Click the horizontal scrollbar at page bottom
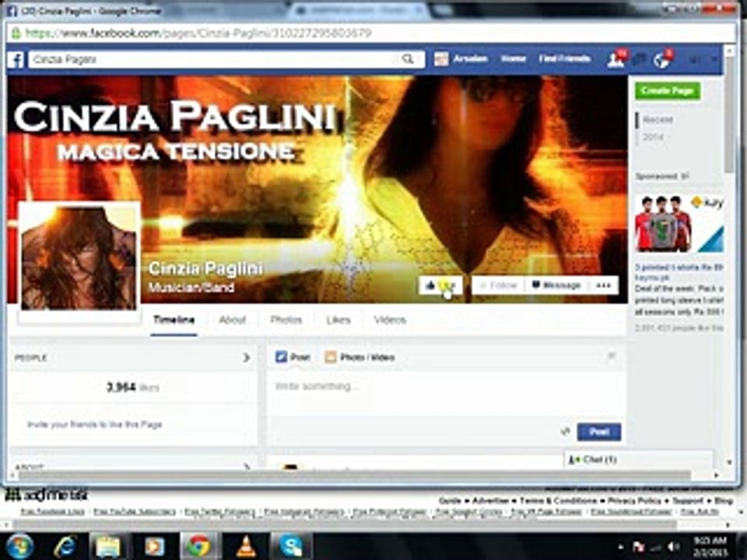 pyautogui.click(x=355, y=474)
